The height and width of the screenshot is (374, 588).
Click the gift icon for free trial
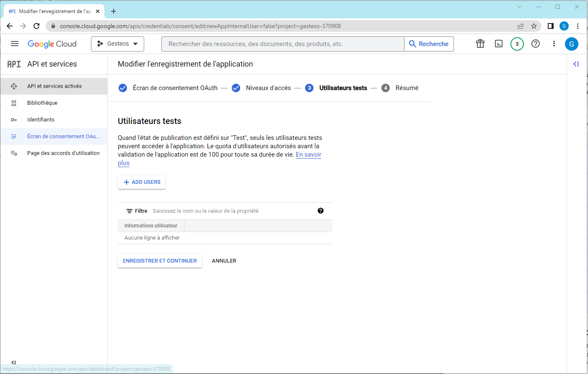click(480, 44)
